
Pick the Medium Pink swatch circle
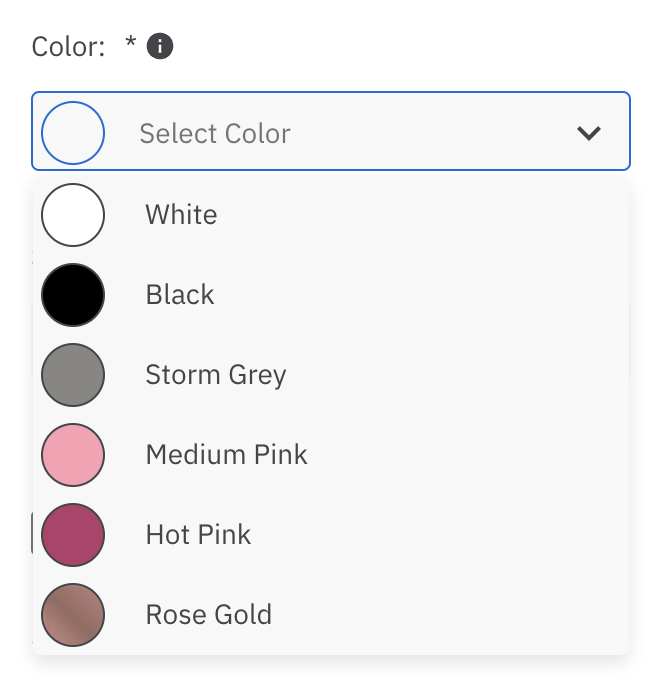[73, 455]
